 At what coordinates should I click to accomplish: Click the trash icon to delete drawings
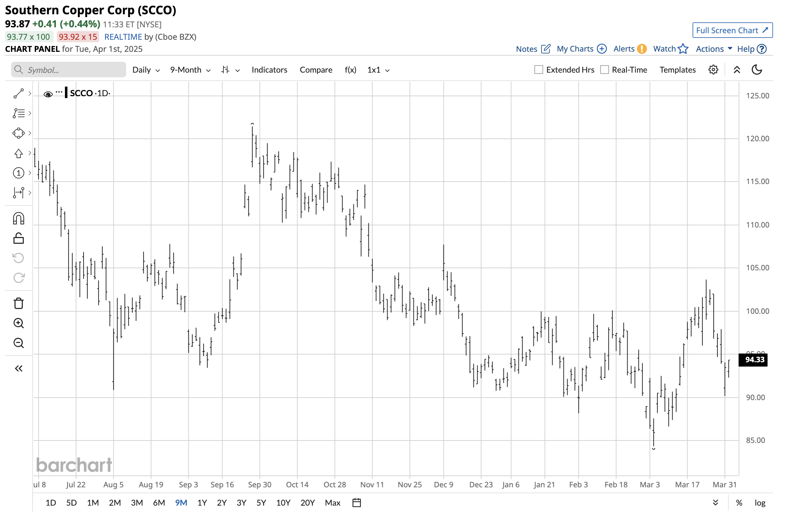pyautogui.click(x=18, y=303)
